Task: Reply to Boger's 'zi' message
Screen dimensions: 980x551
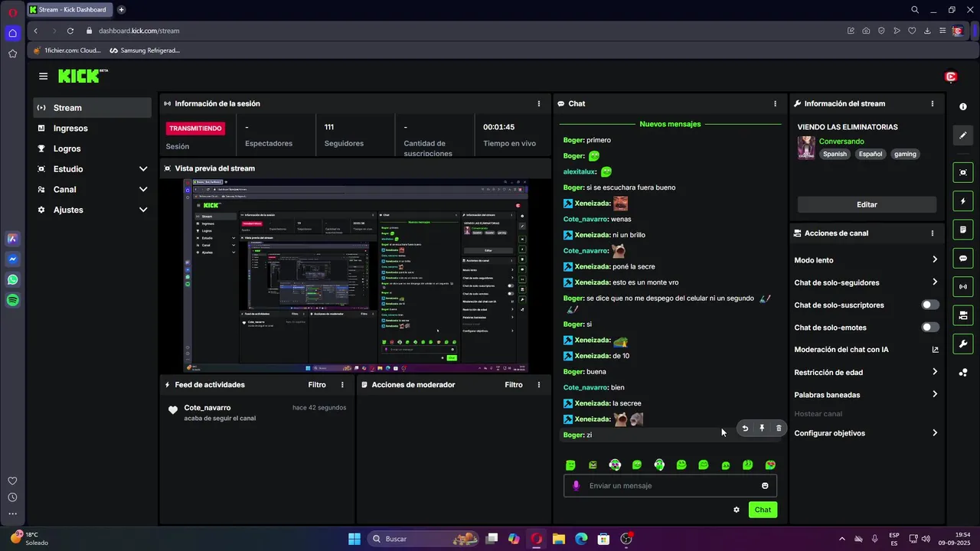Action: pos(745,429)
